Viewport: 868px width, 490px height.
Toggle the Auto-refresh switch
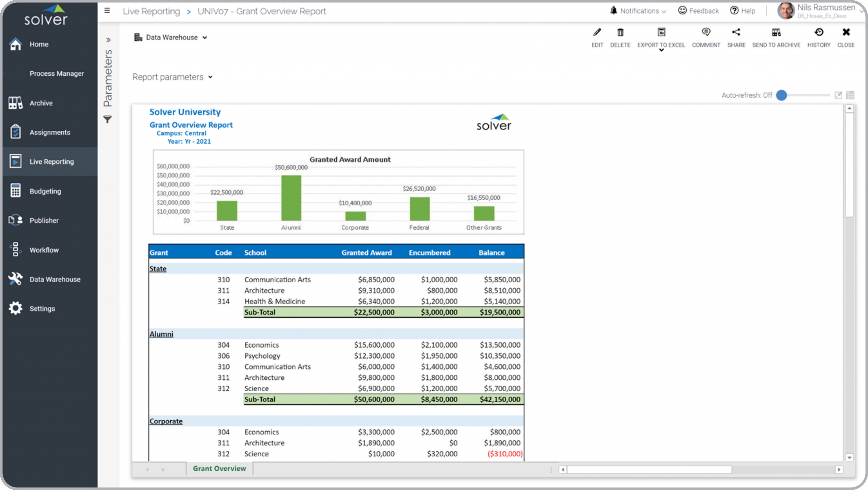pyautogui.click(x=782, y=95)
